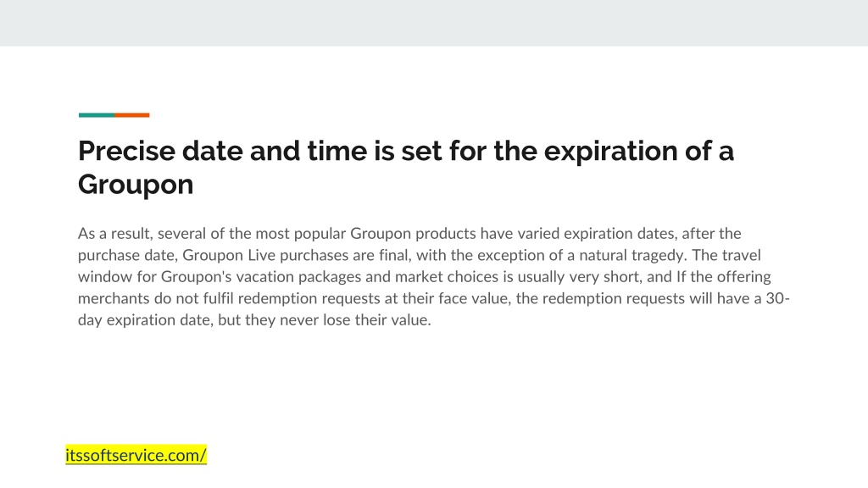Click the orange segment of accent bar
This screenshot has width=868, height=488.
[x=131, y=115]
